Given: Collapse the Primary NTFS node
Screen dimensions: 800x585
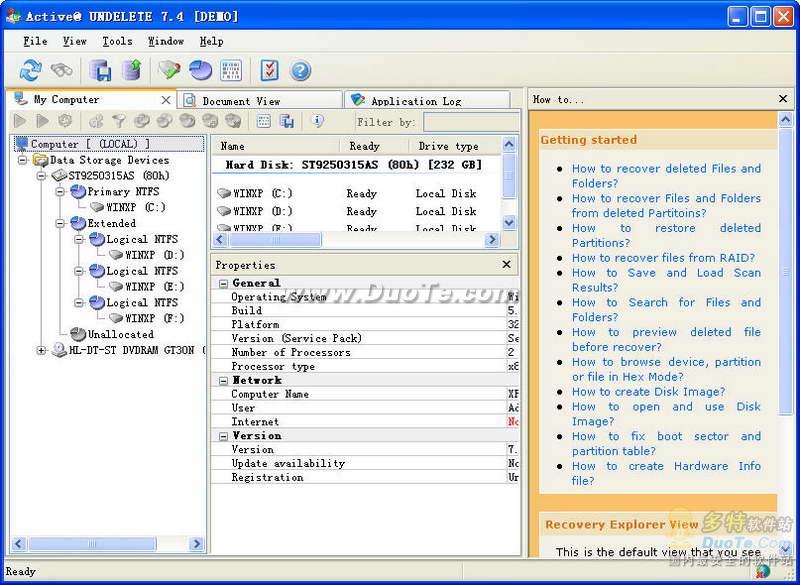Looking at the screenshot, I should click(60, 192).
